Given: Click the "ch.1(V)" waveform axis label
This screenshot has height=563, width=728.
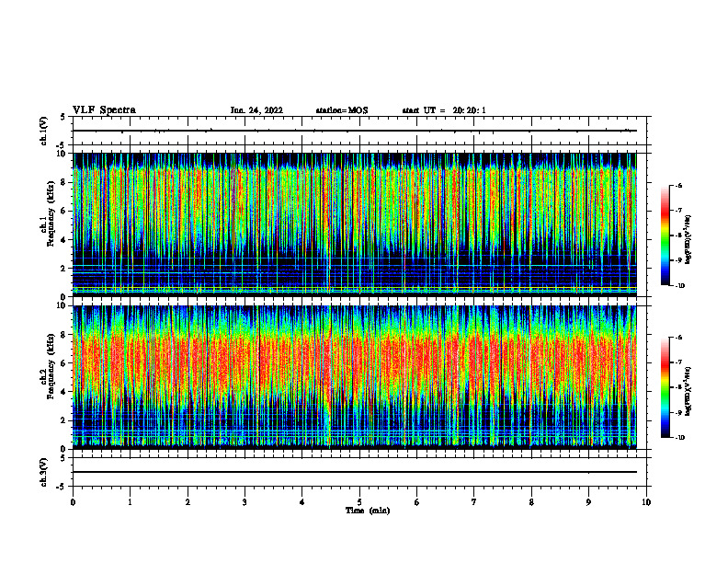Looking at the screenshot, I should pyautogui.click(x=44, y=131).
